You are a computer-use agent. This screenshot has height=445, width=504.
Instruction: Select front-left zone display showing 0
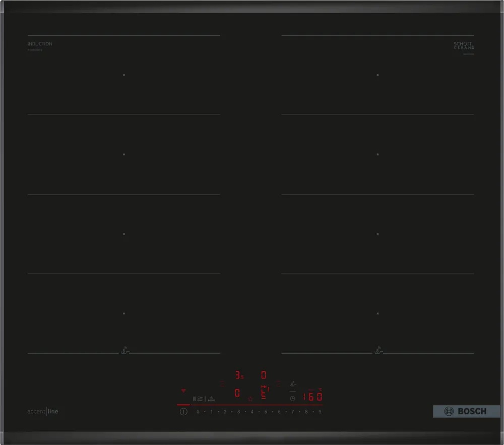tap(237, 393)
